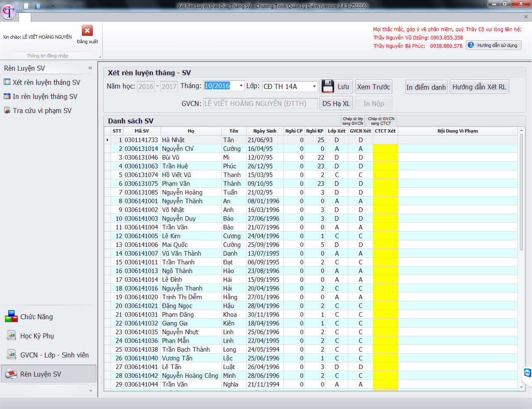Click the Nội Dung Vi Phạm column header

click(x=458, y=131)
